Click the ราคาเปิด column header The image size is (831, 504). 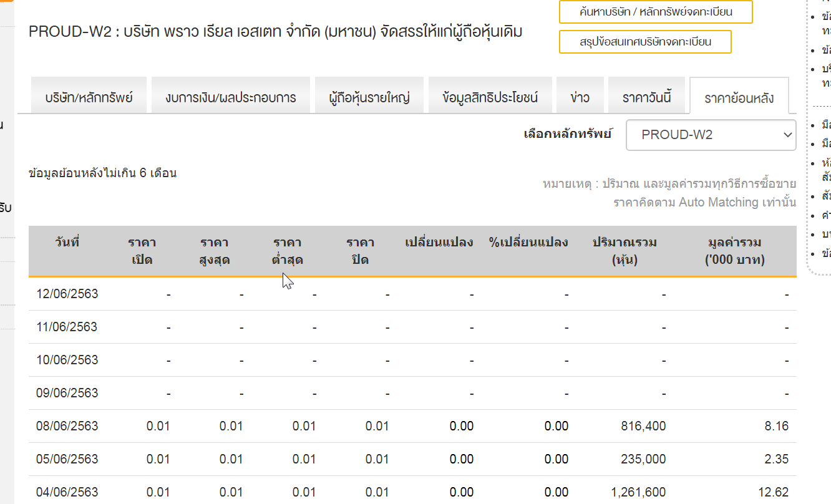[142, 251]
